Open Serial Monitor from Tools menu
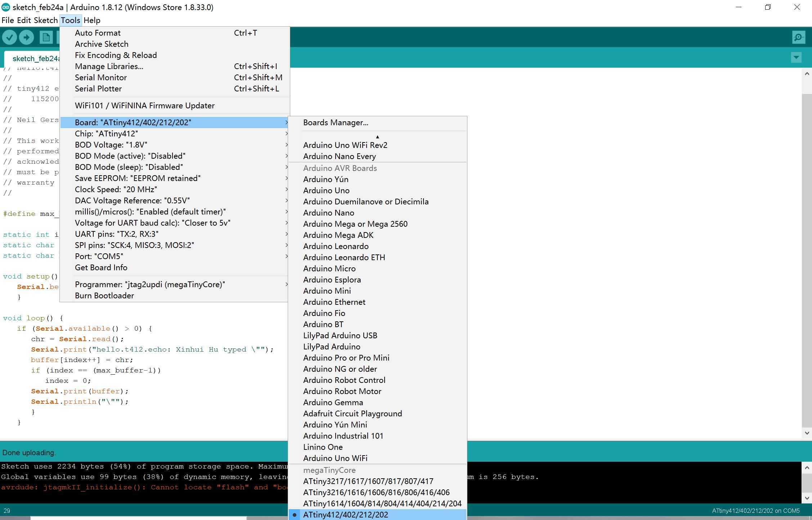This screenshot has width=812, height=520. click(x=175, y=77)
